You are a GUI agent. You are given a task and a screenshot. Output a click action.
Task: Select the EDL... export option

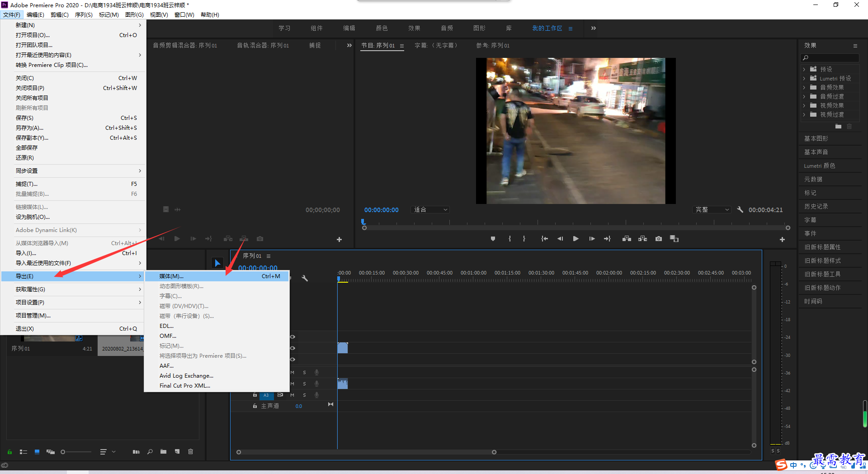pos(217,326)
